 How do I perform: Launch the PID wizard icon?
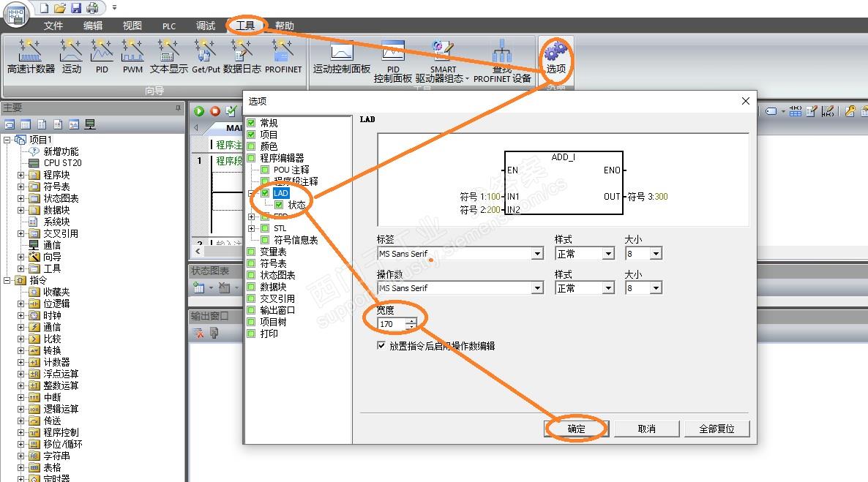pos(102,56)
